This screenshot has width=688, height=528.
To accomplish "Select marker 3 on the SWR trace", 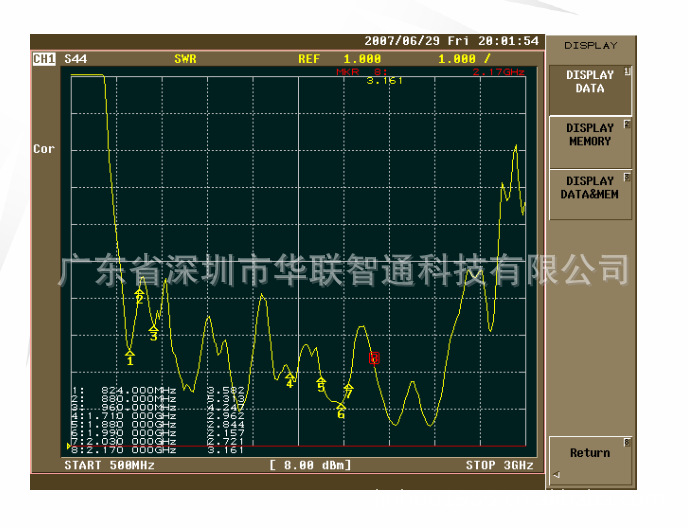I will pos(154,331).
